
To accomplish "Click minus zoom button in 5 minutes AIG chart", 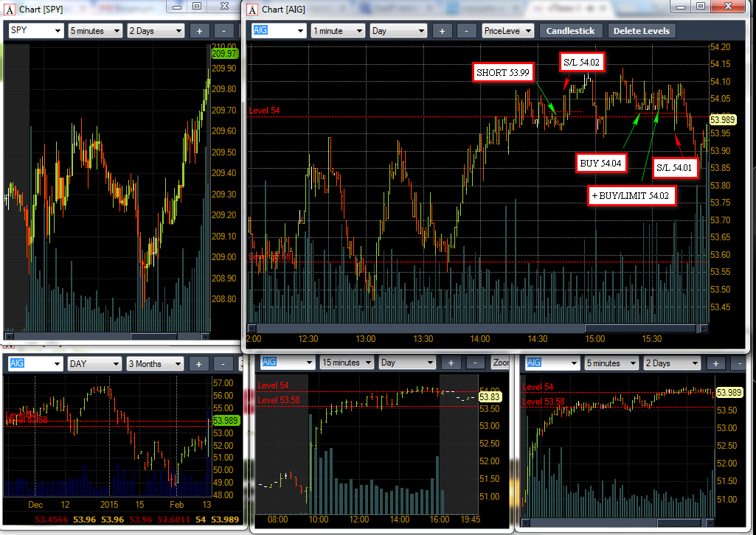I will [740, 363].
